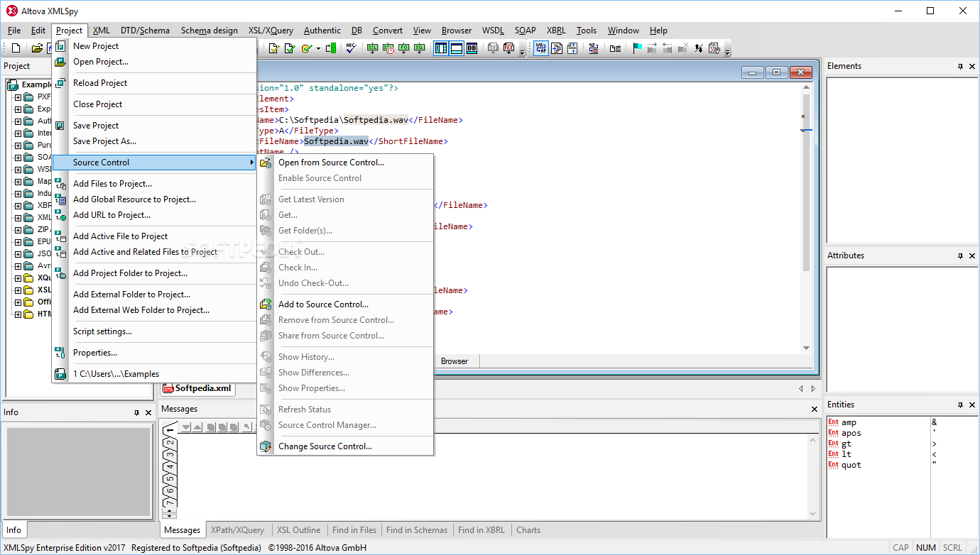The image size is (980, 555).
Task: Click the XSL transformation toolbar icon
Action: click(x=373, y=48)
